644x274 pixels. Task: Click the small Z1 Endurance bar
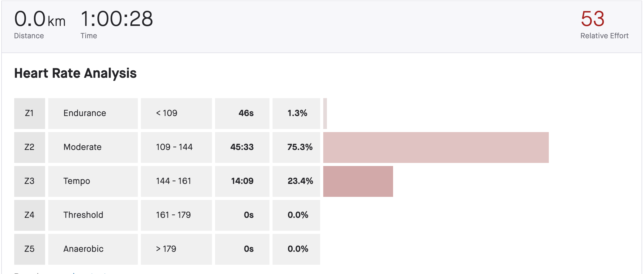coord(325,114)
